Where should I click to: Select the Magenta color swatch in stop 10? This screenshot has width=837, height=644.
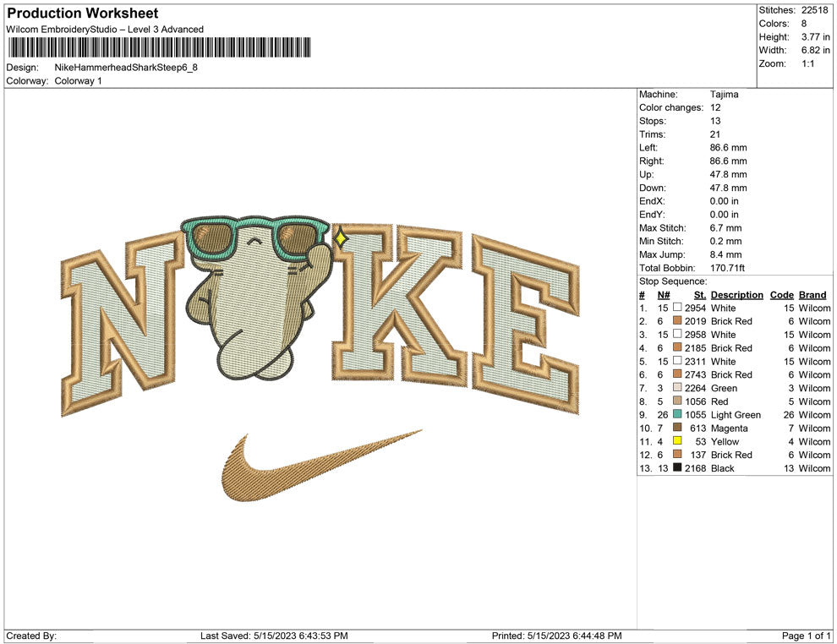[677, 428]
